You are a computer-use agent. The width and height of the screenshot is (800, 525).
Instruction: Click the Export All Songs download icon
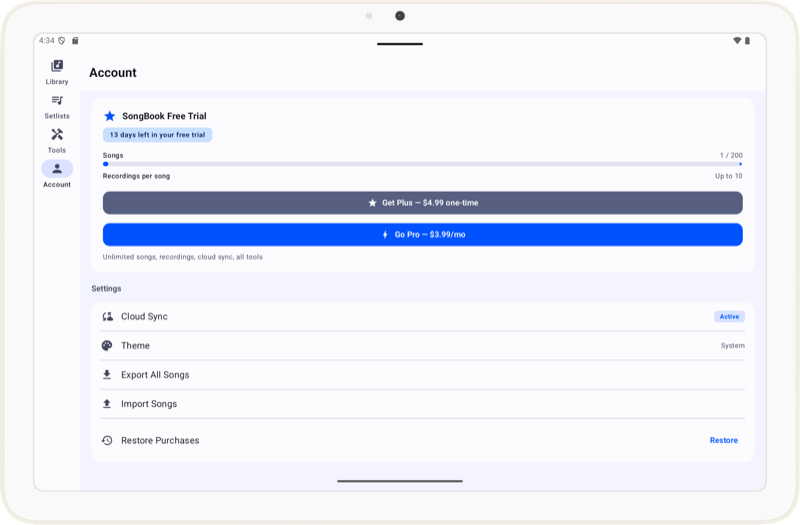click(107, 374)
